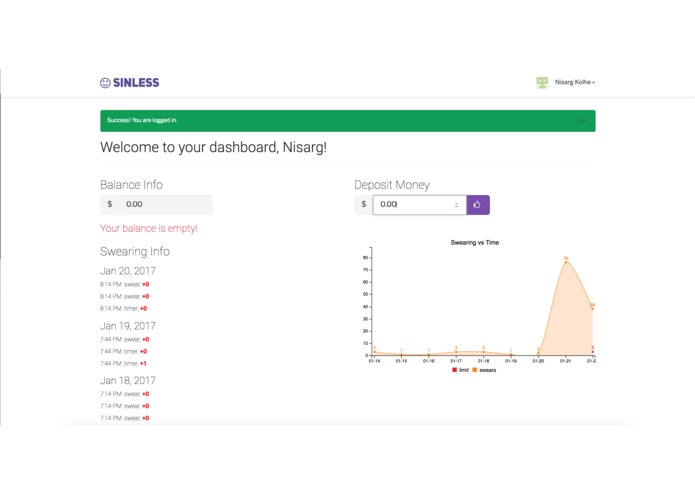Click the 01-20 axis label on chart
This screenshot has width=695, height=494.
538,361
